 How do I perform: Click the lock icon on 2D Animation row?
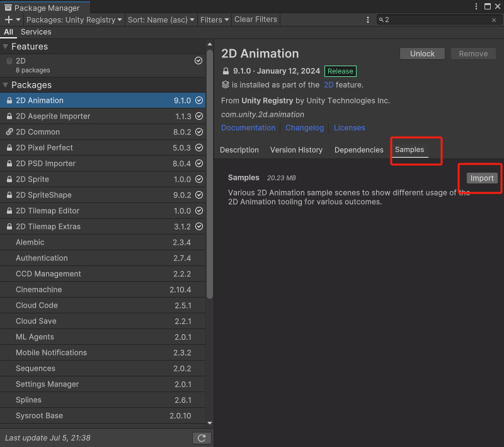coord(9,100)
